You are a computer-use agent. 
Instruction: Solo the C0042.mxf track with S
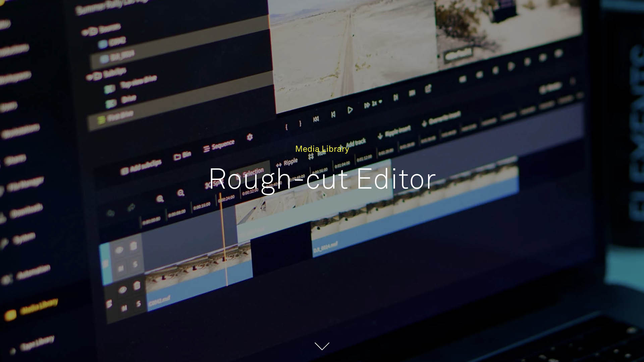138,304
